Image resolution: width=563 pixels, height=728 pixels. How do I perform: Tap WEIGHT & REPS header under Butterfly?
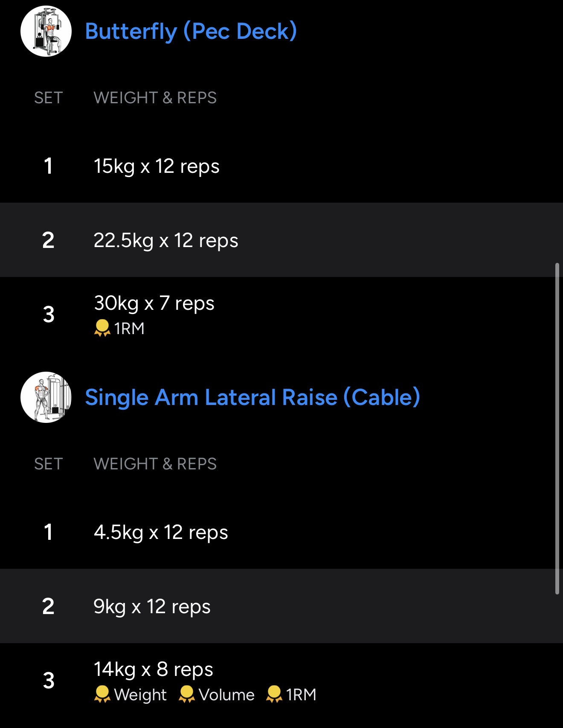click(155, 98)
